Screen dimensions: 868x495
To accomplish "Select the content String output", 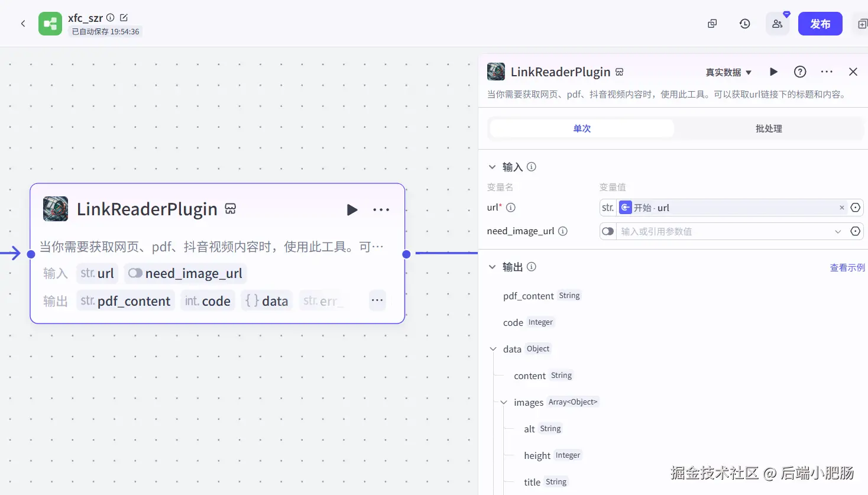I will point(543,376).
